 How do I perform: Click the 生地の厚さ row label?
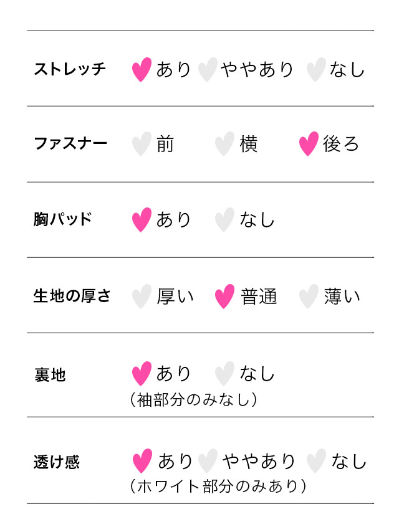click(72, 296)
